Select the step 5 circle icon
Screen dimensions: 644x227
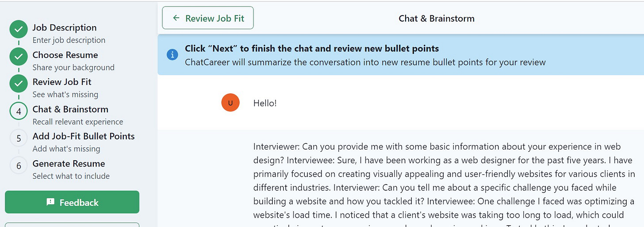click(x=19, y=139)
